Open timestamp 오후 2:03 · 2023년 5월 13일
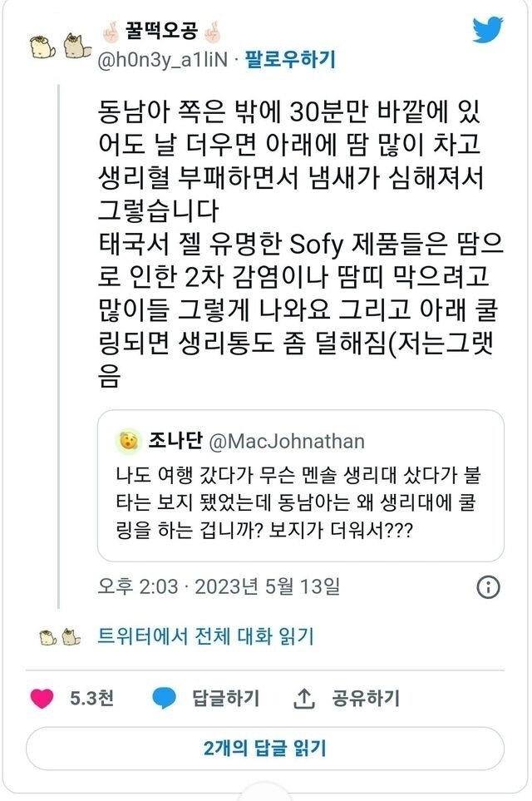532x801 pixels. pyautogui.click(x=219, y=586)
